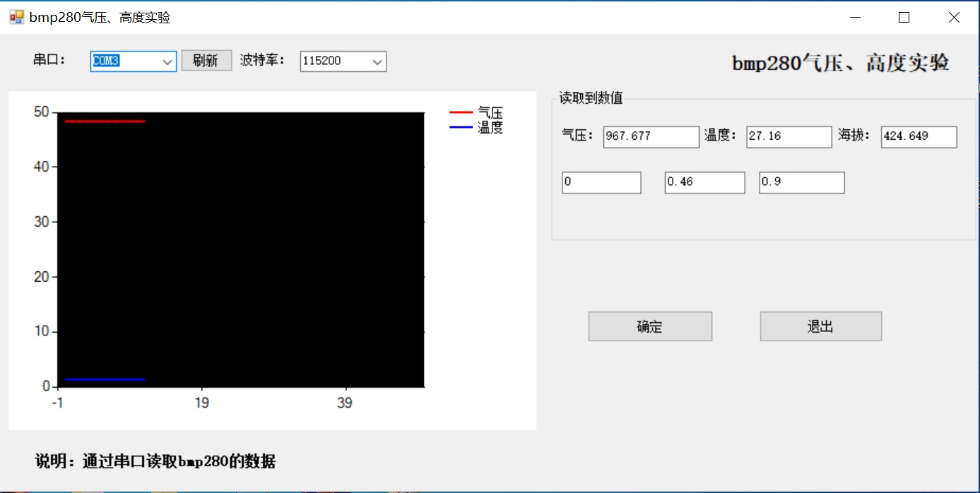This screenshot has height=493, width=980.
Task: Click the 说明 description text at bottom
Action: (155, 462)
